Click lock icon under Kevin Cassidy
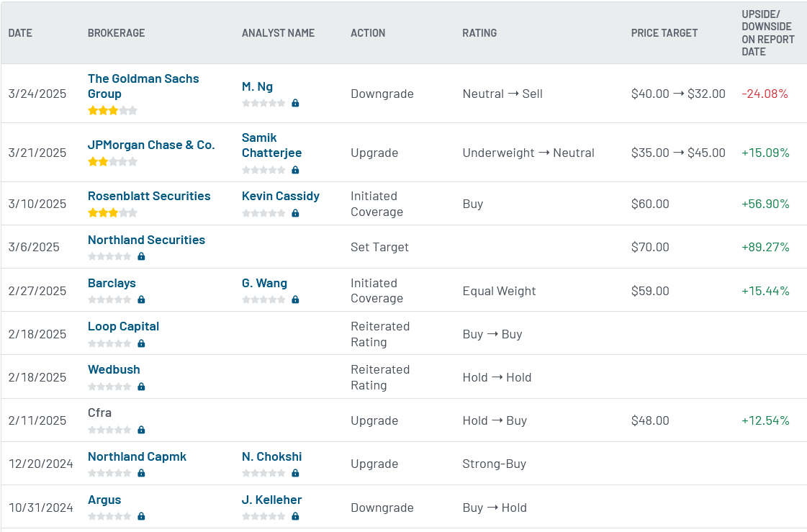Image resolution: width=807 pixels, height=532 pixels. point(295,213)
